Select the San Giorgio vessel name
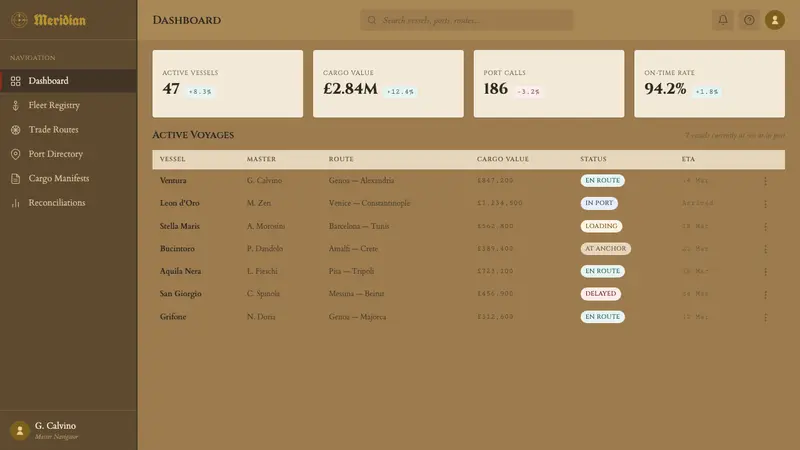This screenshot has width=800, height=450. tap(181, 294)
